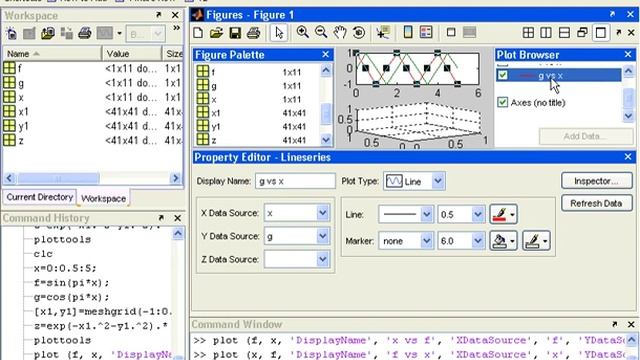Click the New Figure icon in the Figures toolbar
640x360 pixels.
click(198, 33)
